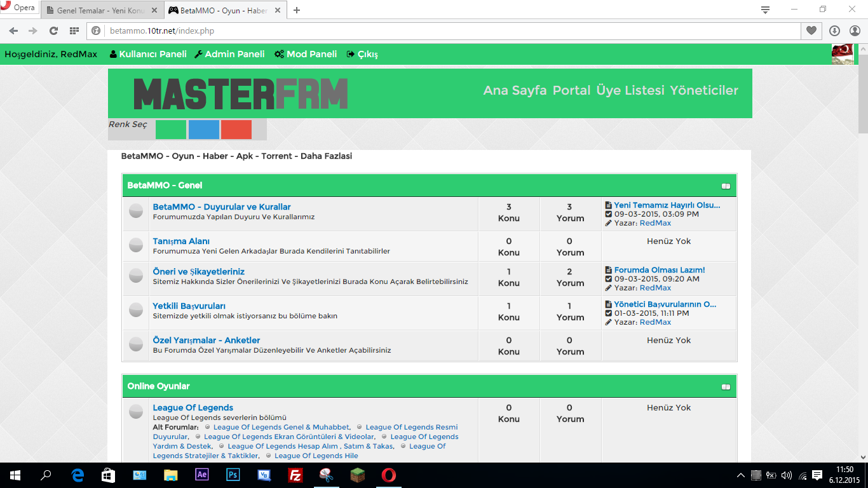Open Online Oyunlar category heading
Viewport: 868px width, 488px height.
pos(158,386)
